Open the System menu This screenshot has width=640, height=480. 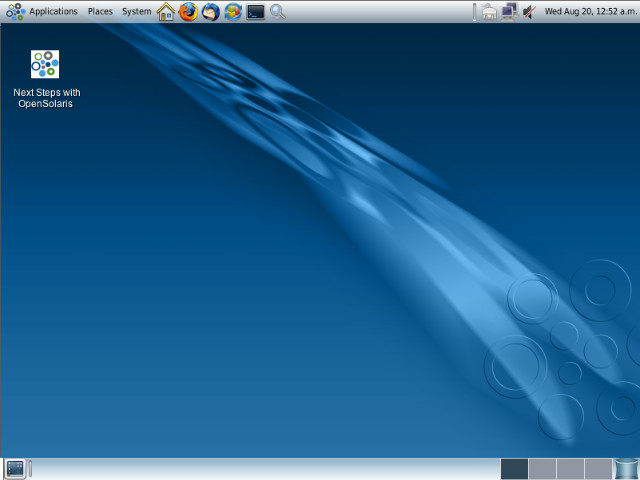(136, 11)
